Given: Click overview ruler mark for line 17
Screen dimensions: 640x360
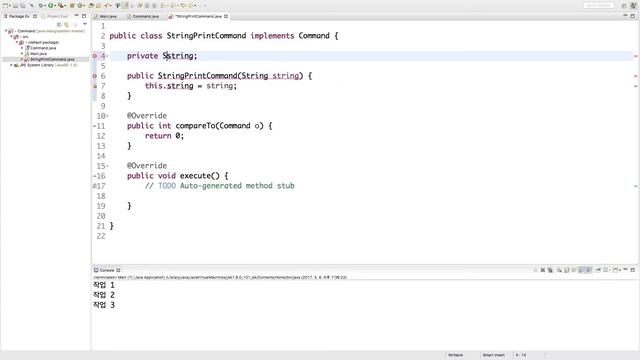Looking at the screenshot, I should 636,186.
